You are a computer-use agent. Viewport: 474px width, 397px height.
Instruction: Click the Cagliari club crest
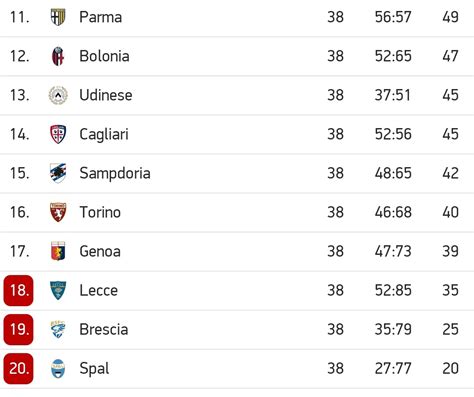click(x=58, y=134)
